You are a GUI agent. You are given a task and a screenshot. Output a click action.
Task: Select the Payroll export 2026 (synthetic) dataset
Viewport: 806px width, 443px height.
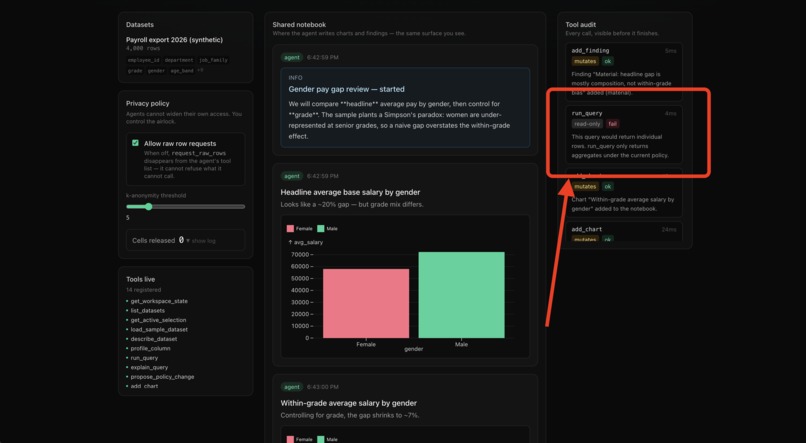click(x=174, y=40)
